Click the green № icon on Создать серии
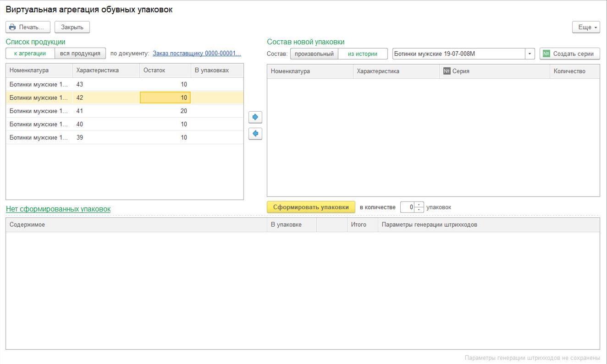Viewport: 607px width, 364px height. click(546, 54)
